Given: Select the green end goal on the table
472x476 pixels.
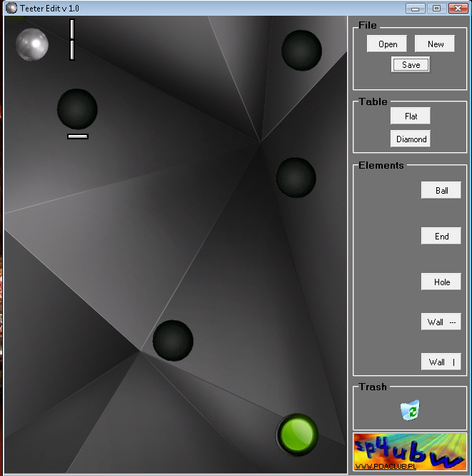Looking at the screenshot, I should [296, 433].
